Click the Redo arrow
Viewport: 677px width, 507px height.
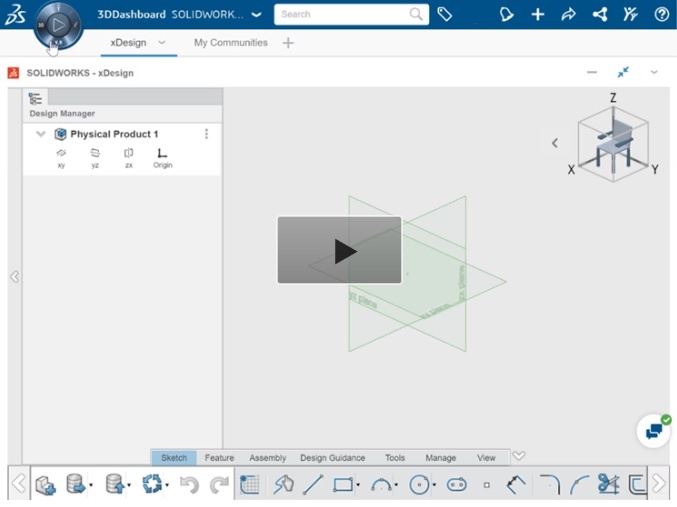coord(219,485)
